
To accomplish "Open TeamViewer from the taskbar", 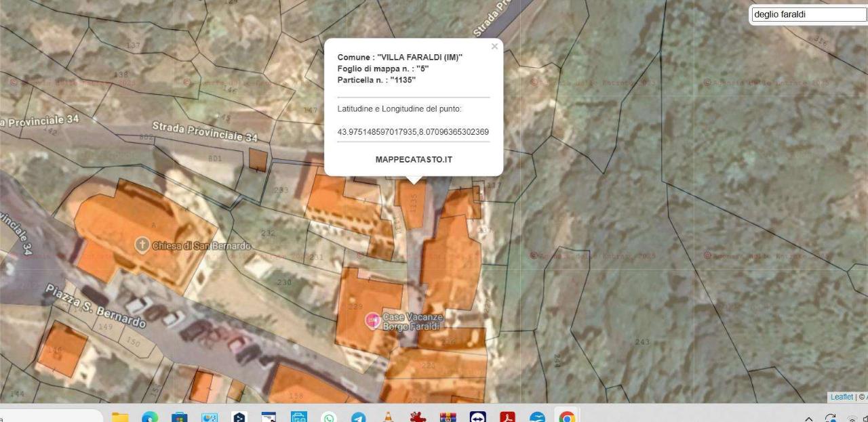I will click(477, 417).
